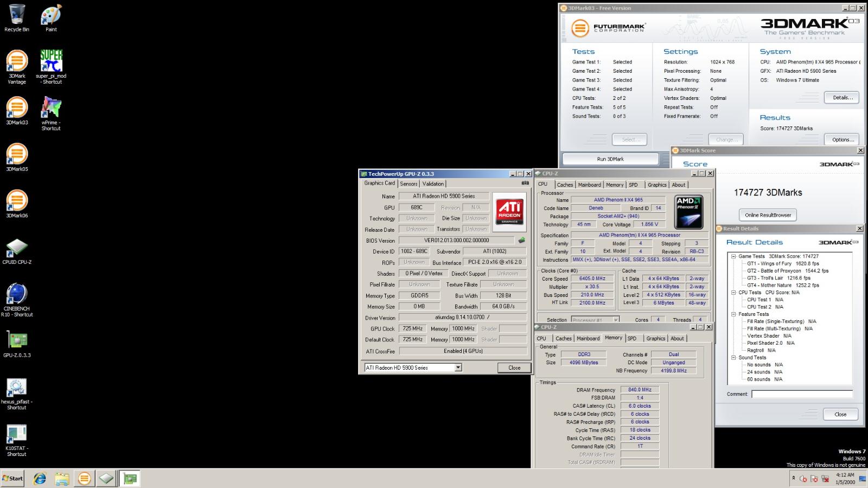Click the network status tray icon

[x=825, y=479]
